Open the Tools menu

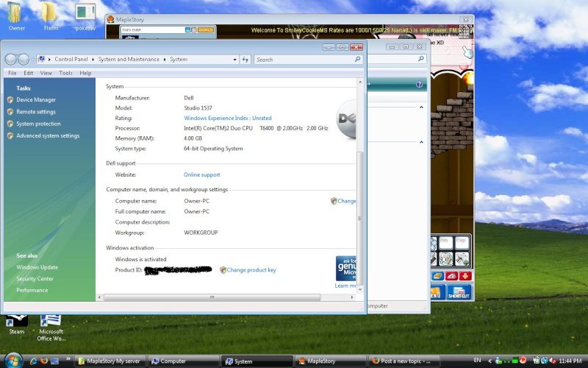tap(65, 73)
